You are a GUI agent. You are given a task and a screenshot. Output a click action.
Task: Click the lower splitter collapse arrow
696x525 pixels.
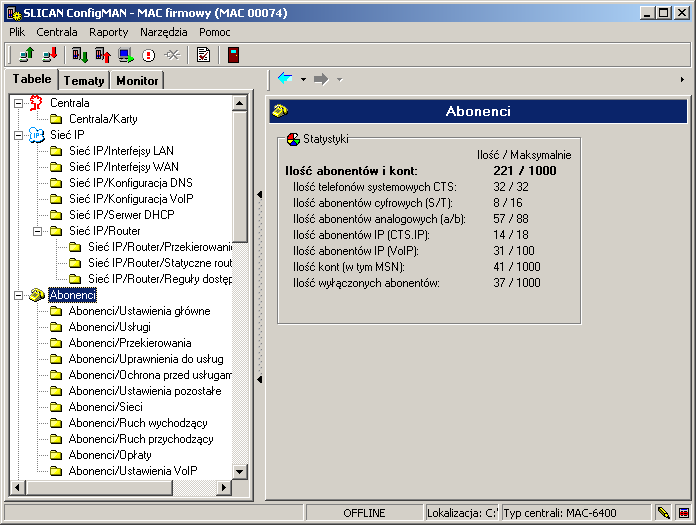[x=260, y=379]
